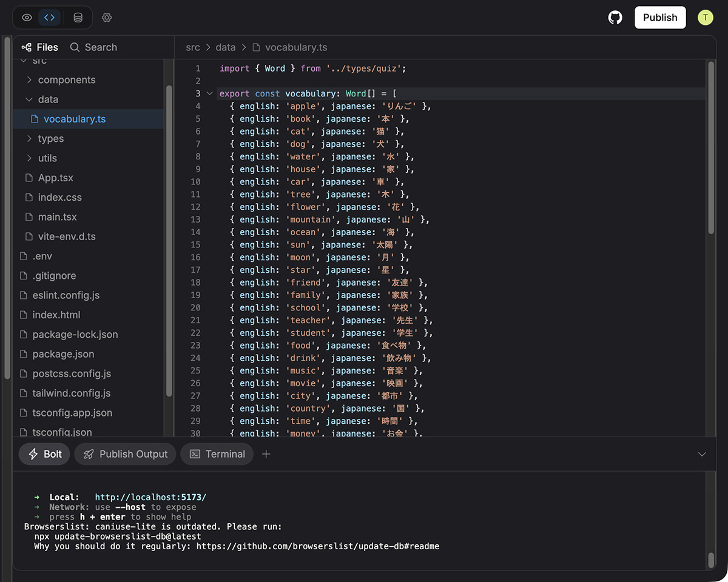Click the green account avatar
This screenshot has width=728, height=582.
(705, 18)
